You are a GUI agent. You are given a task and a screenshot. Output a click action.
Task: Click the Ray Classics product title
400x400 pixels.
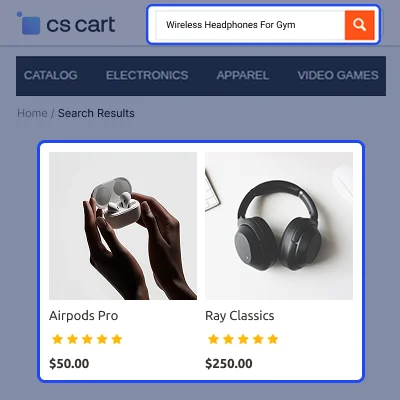point(240,316)
